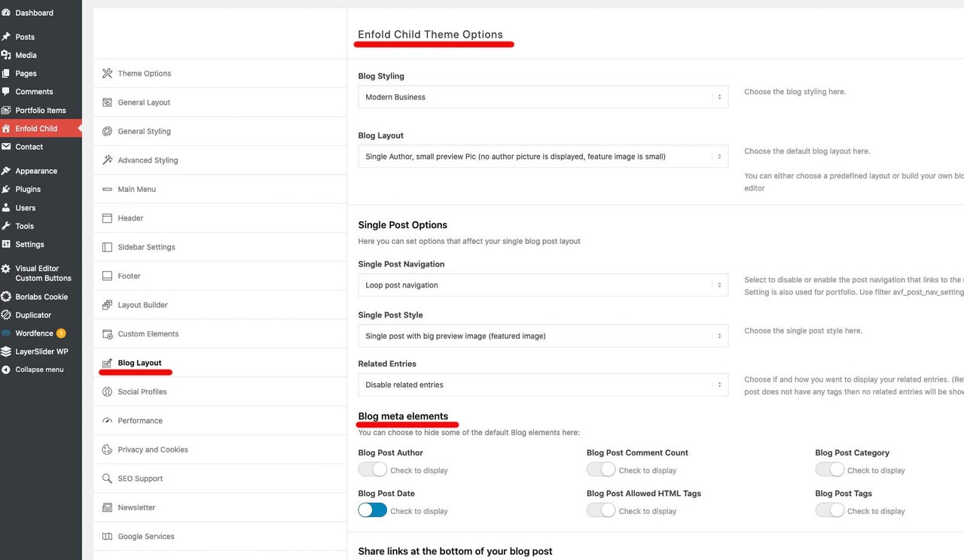
Task: Open the Footer options tab
Action: [220, 276]
